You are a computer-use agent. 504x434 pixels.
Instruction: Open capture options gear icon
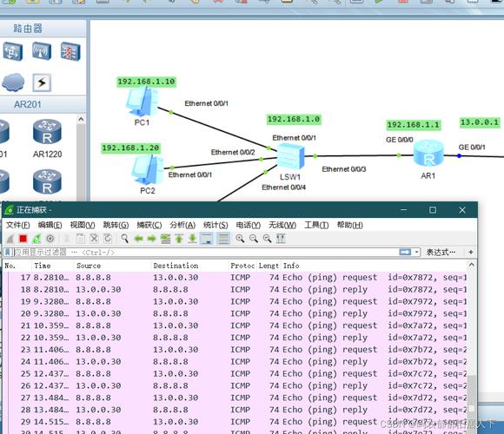[x=50, y=239]
